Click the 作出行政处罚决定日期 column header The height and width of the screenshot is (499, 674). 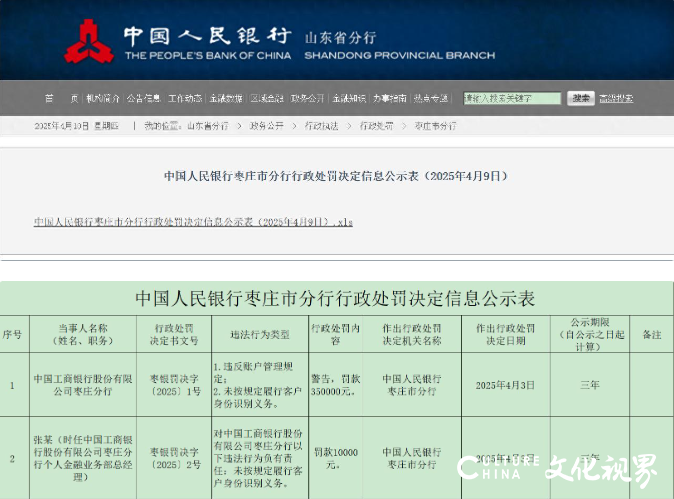506,334
